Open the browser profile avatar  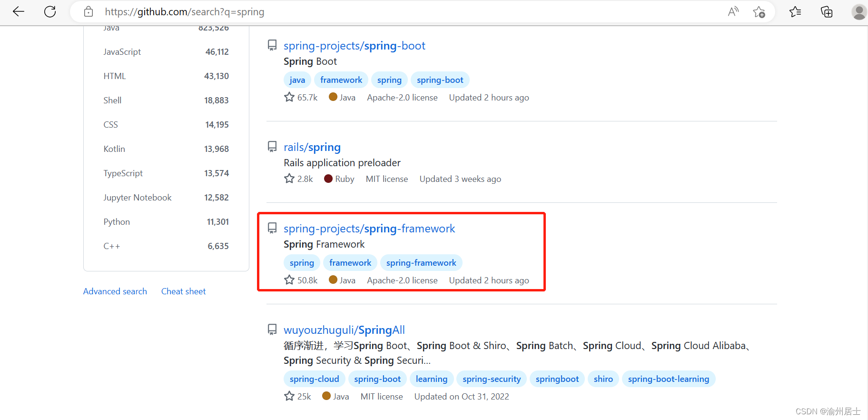click(x=859, y=11)
